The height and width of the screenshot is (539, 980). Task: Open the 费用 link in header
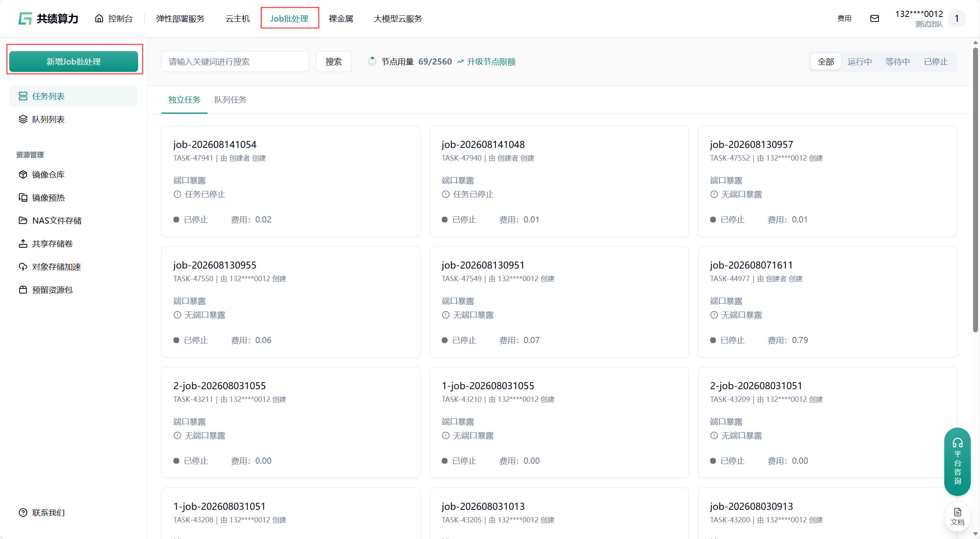[844, 18]
